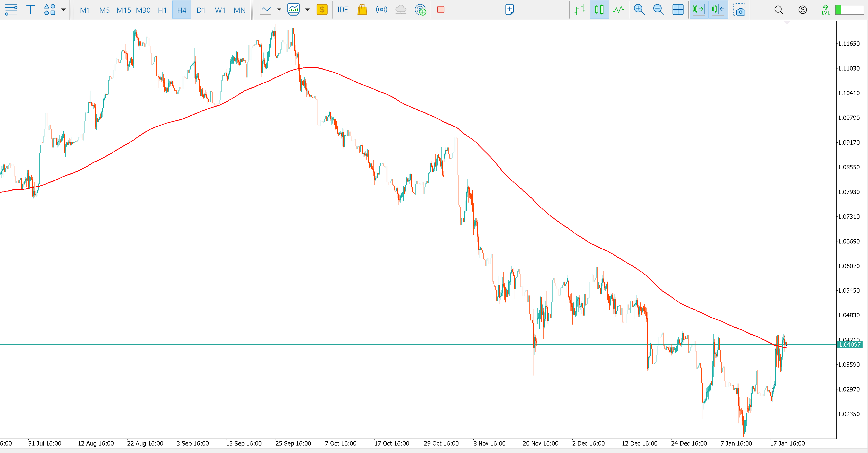This screenshot has width=868, height=453.
Task: Switch chart to line chart
Action: coord(619,10)
